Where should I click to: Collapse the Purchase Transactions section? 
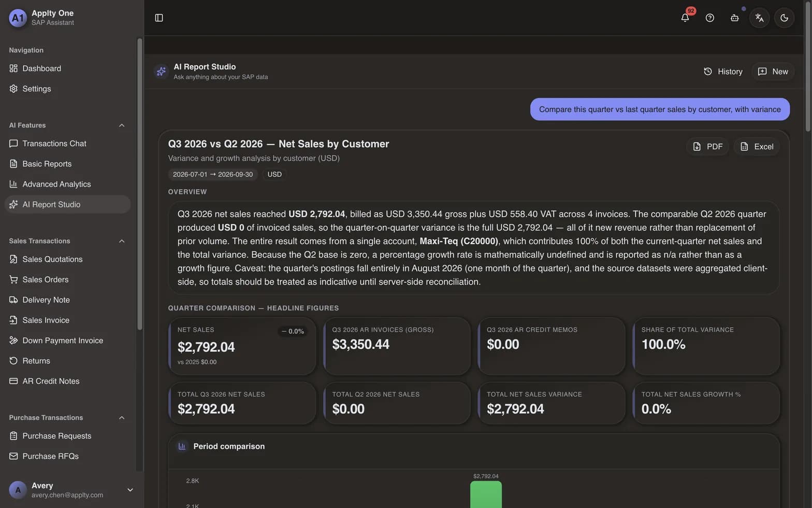pos(122,418)
